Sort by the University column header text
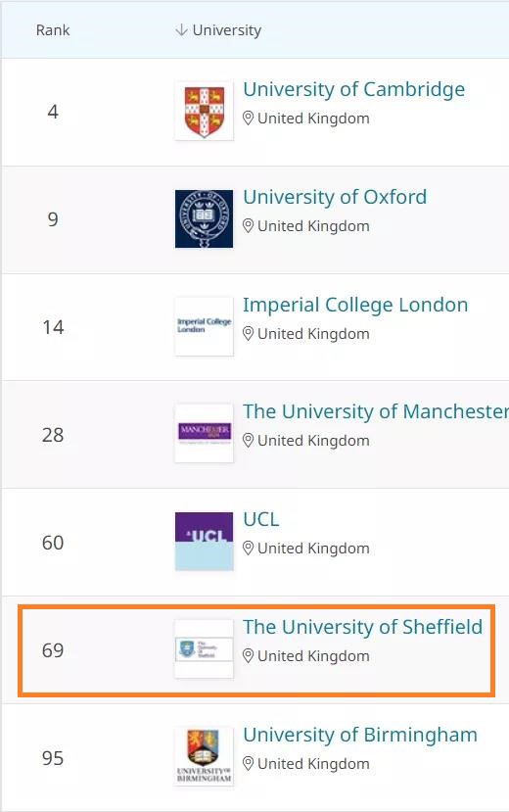This screenshot has height=812, width=509. (226, 30)
